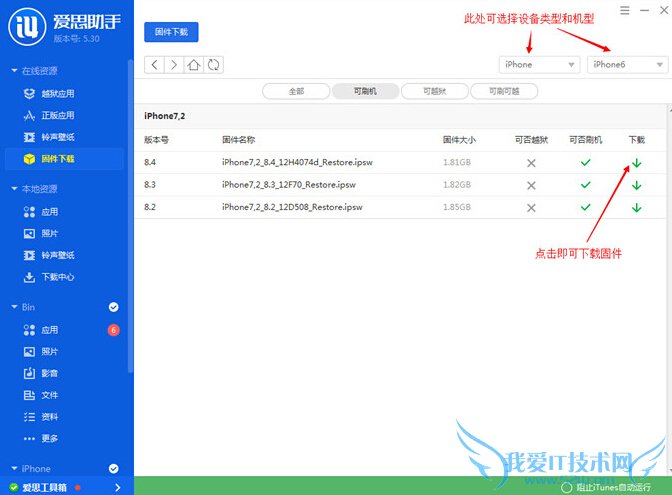Expand the 爱思工具箱 chevron arrow
The height and width of the screenshot is (495, 672).
click(x=118, y=488)
